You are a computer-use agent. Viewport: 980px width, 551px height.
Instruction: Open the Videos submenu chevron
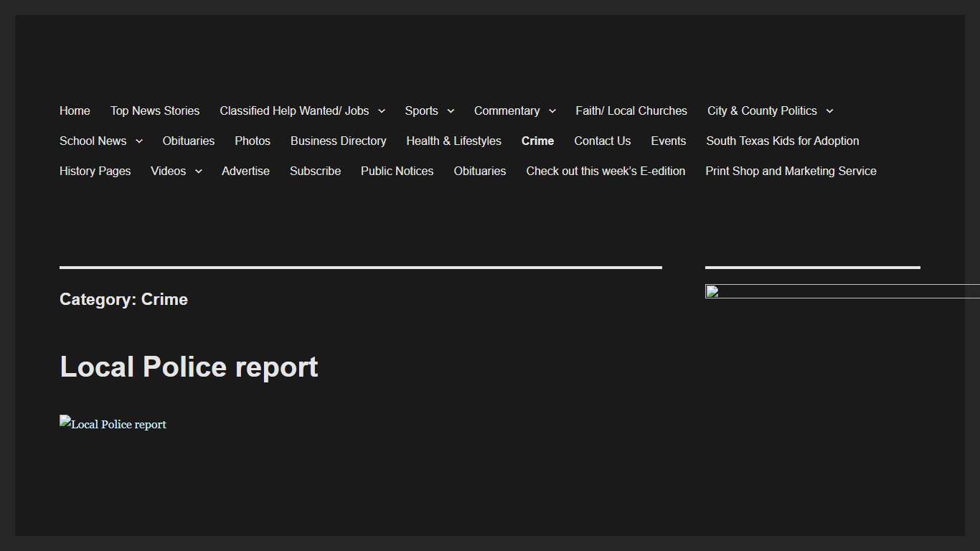click(x=199, y=171)
